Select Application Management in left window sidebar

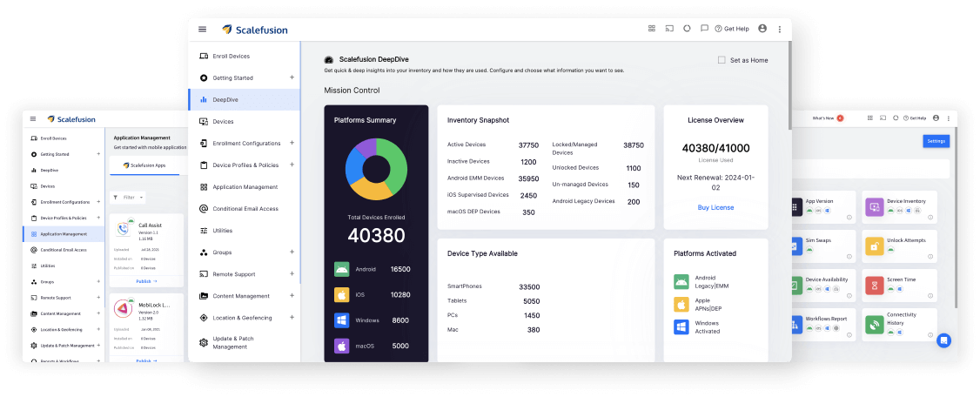(x=64, y=234)
